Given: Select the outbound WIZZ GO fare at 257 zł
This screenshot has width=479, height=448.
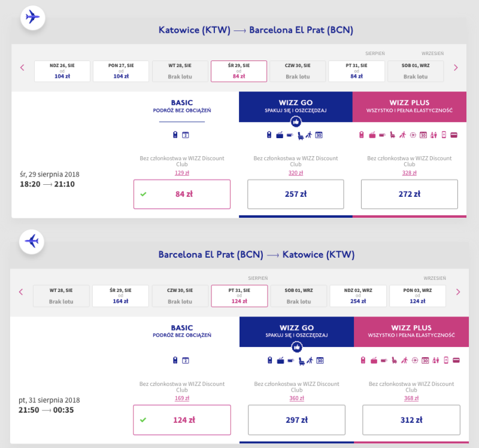Looking at the screenshot, I should (296, 194).
